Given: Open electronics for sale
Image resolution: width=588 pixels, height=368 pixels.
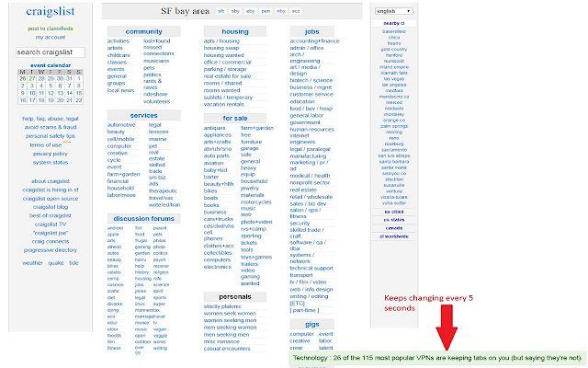Looking at the screenshot, I should (x=218, y=267).
